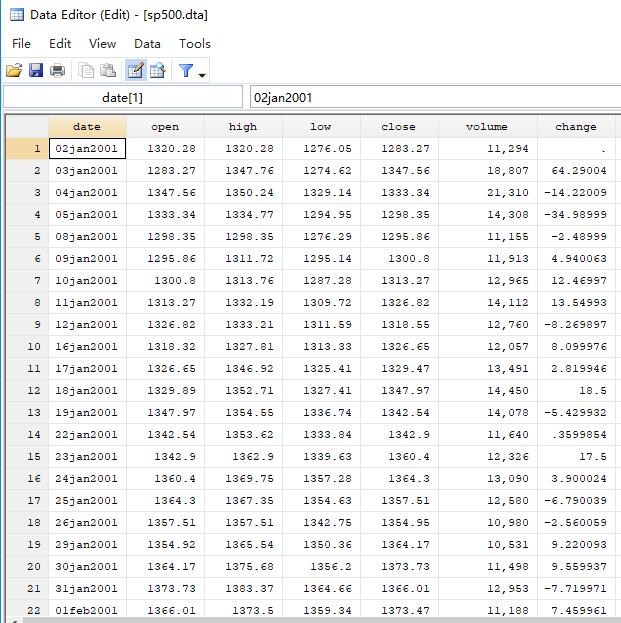This screenshot has height=623, width=621.
Task: Click the date cell 02jan2001
Action: point(87,149)
